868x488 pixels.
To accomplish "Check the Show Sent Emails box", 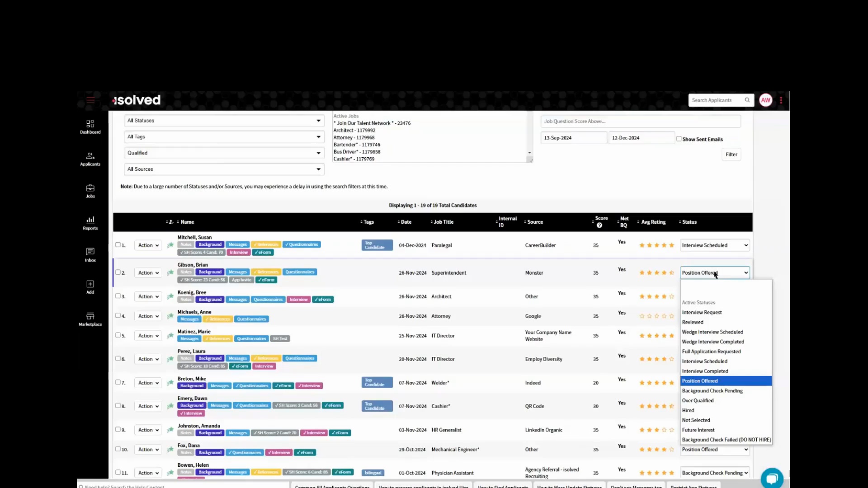I will 679,139.
